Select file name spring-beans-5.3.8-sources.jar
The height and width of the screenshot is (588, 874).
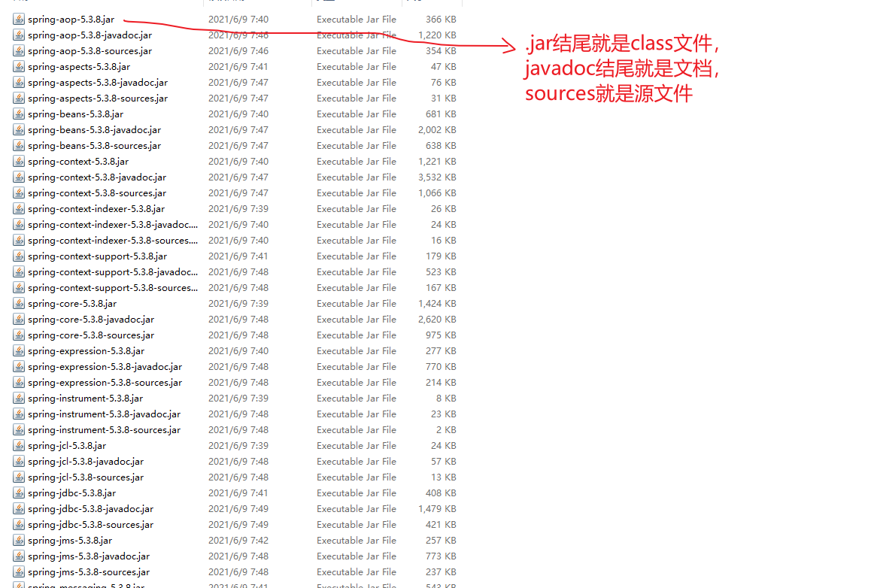94,145
